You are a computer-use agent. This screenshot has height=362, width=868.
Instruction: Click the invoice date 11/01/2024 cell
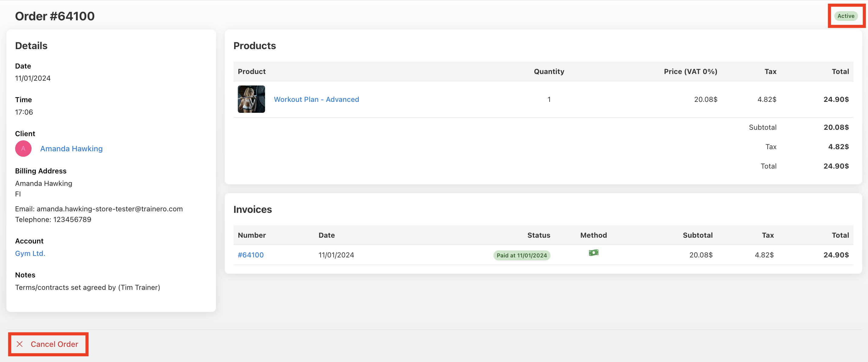point(336,255)
